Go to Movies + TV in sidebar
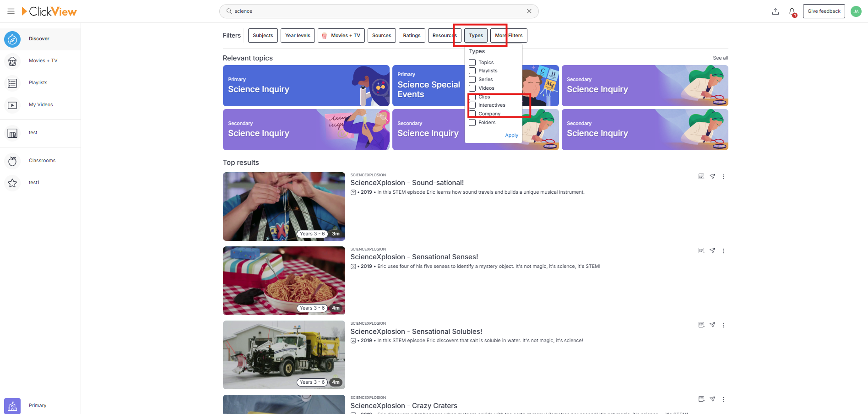 click(x=40, y=61)
